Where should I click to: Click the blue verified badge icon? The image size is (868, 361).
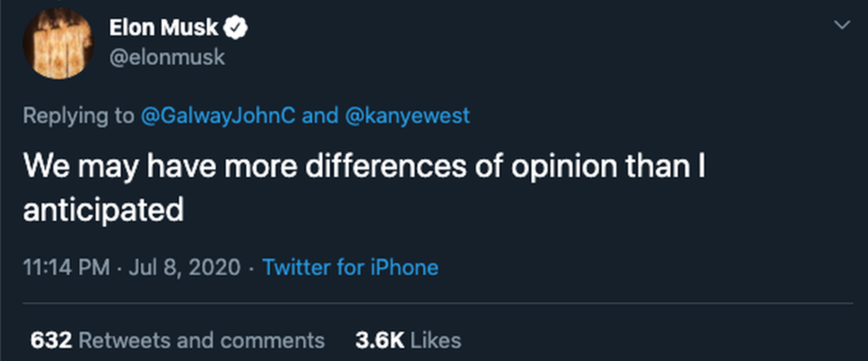coord(238,28)
